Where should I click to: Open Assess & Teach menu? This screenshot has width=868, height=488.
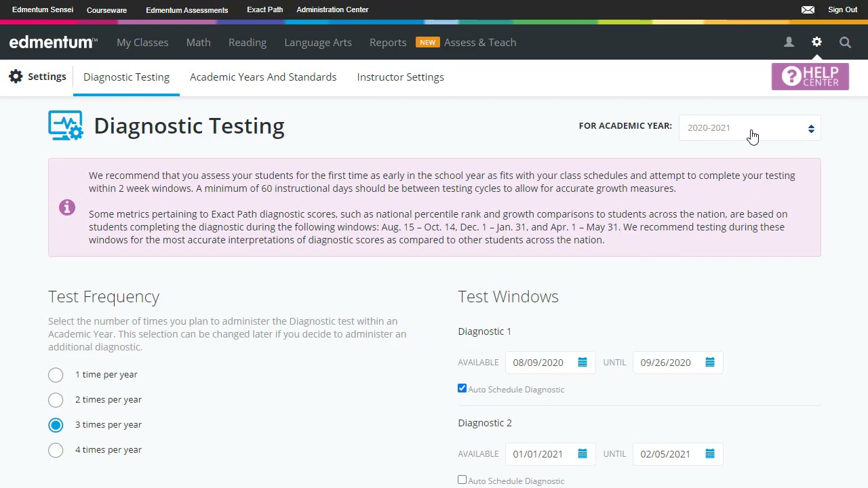click(x=480, y=42)
